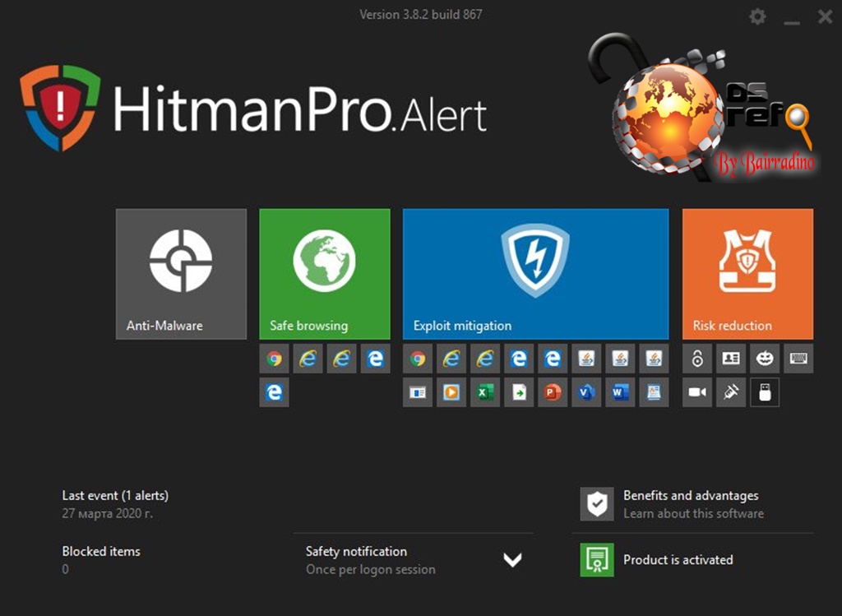
Task: Click the padlock icon under Risk reduction
Action: 697,359
